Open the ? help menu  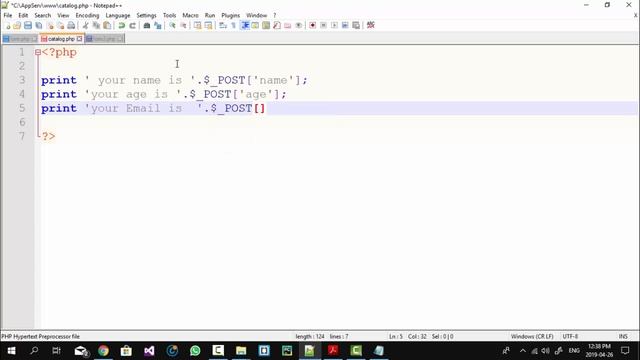275,16
